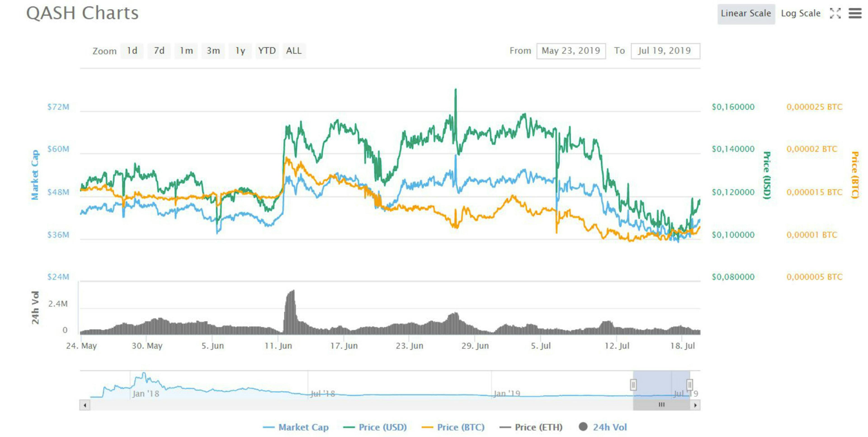The image size is (868, 437).
Task: Click navigator scroll right arrow
Action: pyautogui.click(x=695, y=405)
